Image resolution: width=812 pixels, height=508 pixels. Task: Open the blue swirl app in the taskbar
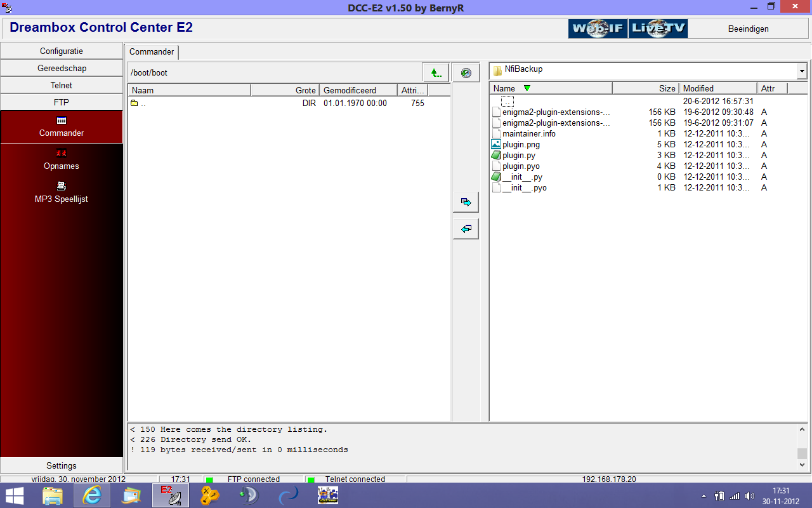(x=289, y=495)
